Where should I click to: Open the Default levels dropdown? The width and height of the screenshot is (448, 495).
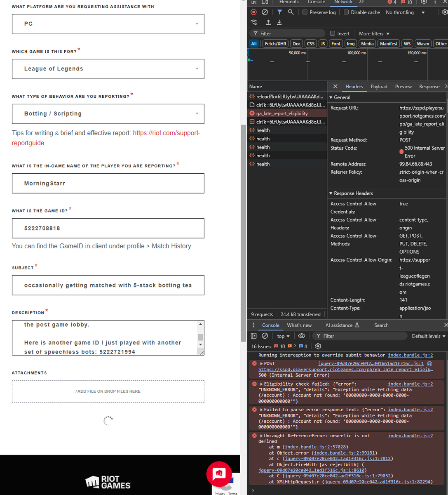point(429,336)
